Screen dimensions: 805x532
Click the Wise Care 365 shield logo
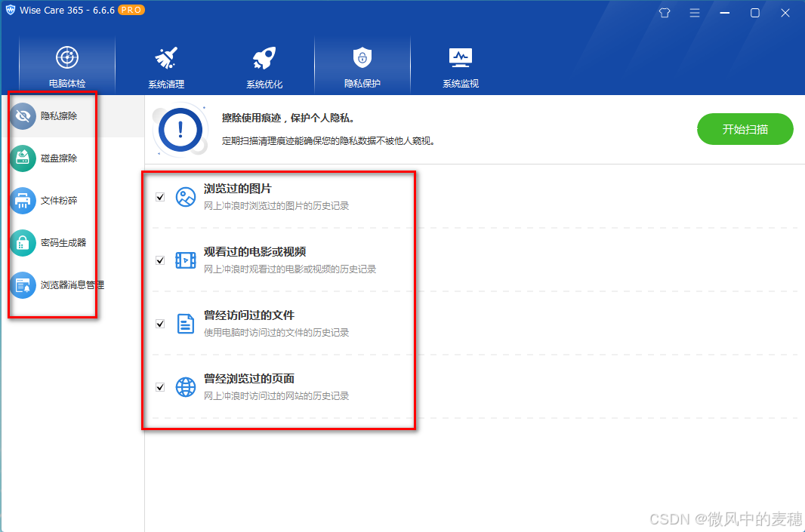11,10
